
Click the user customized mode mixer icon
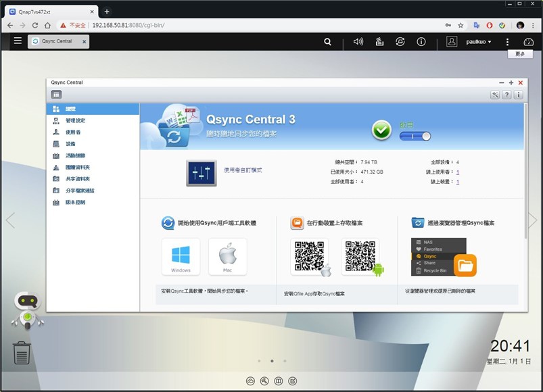[x=202, y=172]
